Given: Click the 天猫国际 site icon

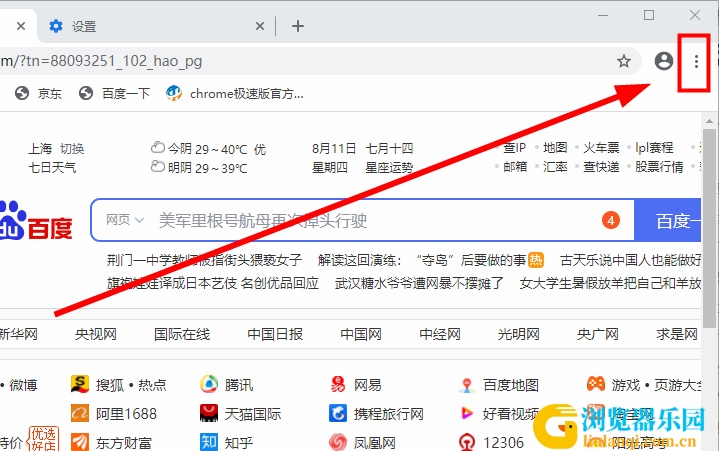Looking at the screenshot, I should (209, 413).
